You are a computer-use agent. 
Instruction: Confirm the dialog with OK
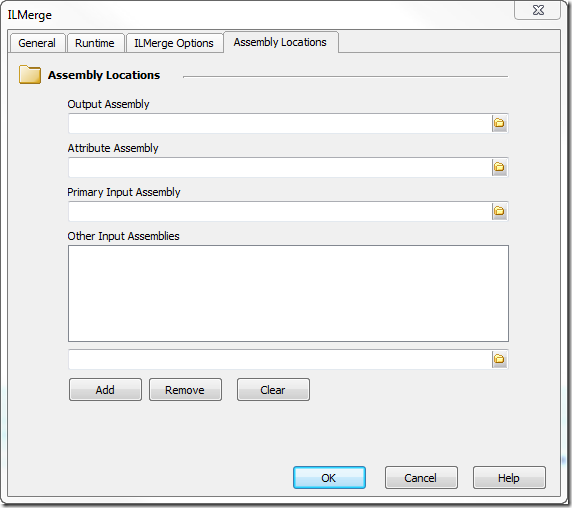(x=329, y=477)
